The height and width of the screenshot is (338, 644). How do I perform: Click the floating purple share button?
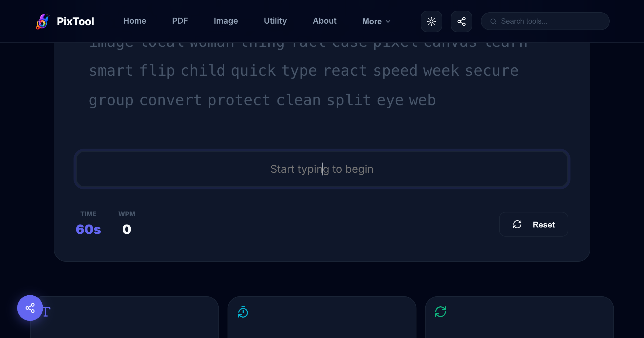pyautogui.click(x=30, y=308)
